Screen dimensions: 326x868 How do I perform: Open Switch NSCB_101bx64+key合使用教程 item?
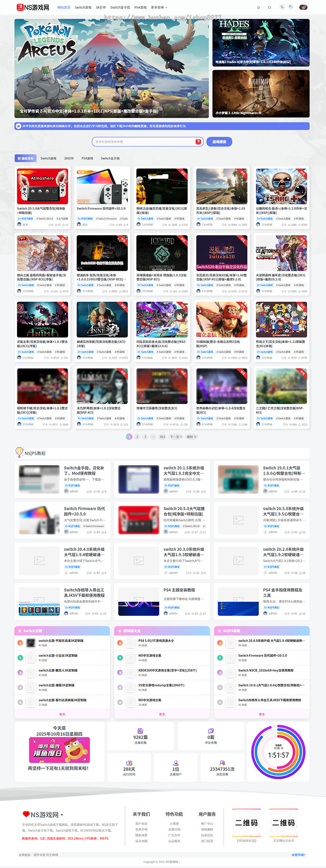point(266,671)
